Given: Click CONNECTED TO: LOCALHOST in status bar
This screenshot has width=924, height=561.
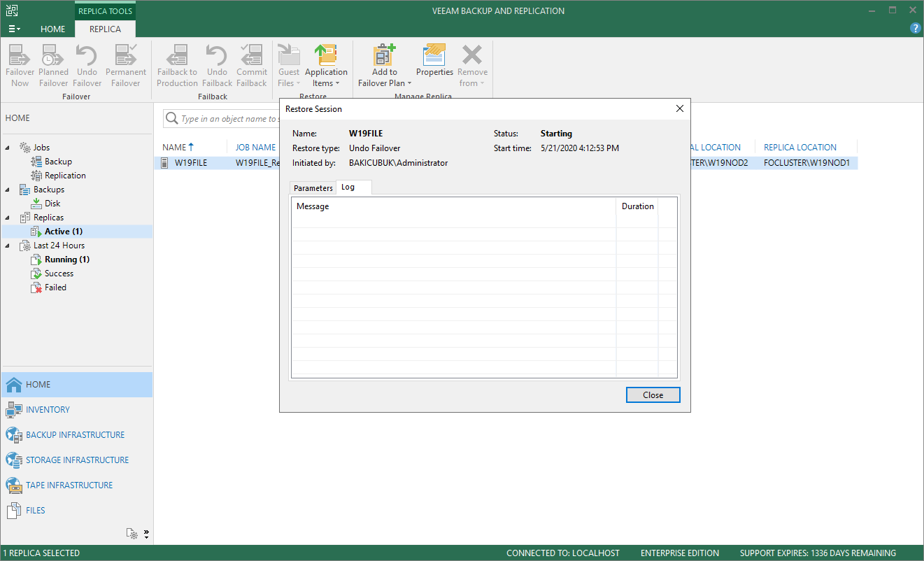Looking at the screenshot, I should pos(563,553).
